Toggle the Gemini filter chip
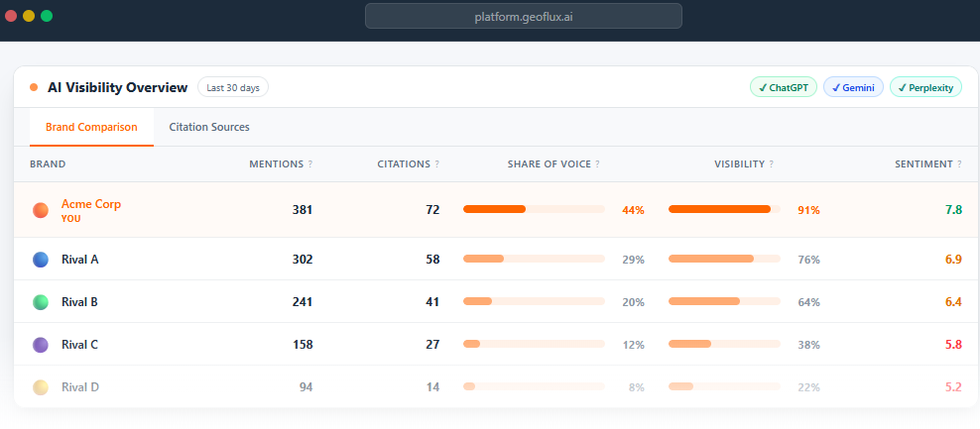Screen dimensions: 980x429 pyautogui.click(x=853, y=87)
